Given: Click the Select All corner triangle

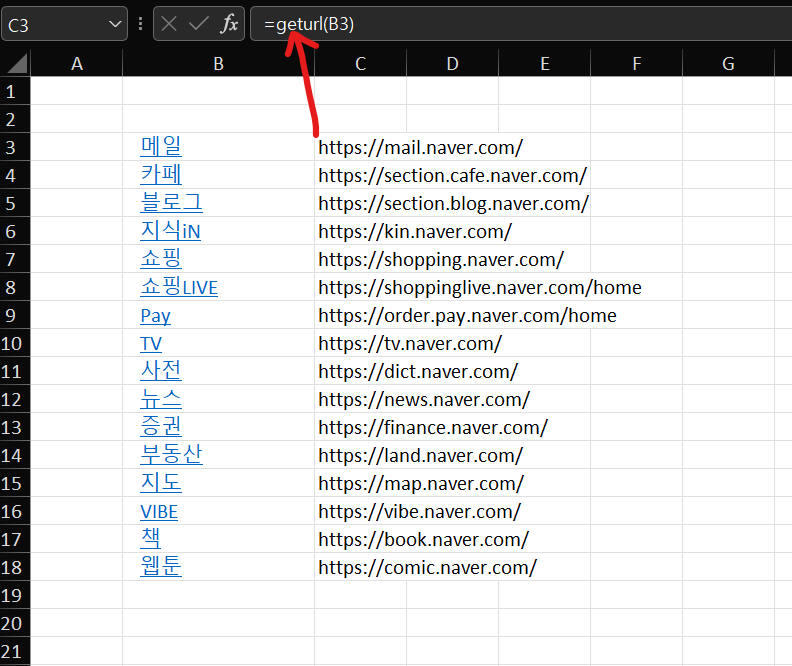Looking at the screenshot, I should pyautogui.click(x=17, y=64).
